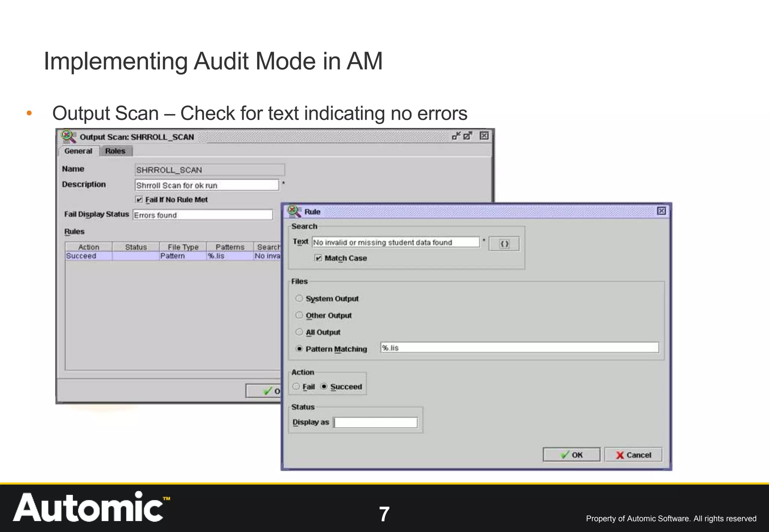Click the Search column header
Image resolution: width=769 pixels, height=532 pixels.
tap(268, 247)
